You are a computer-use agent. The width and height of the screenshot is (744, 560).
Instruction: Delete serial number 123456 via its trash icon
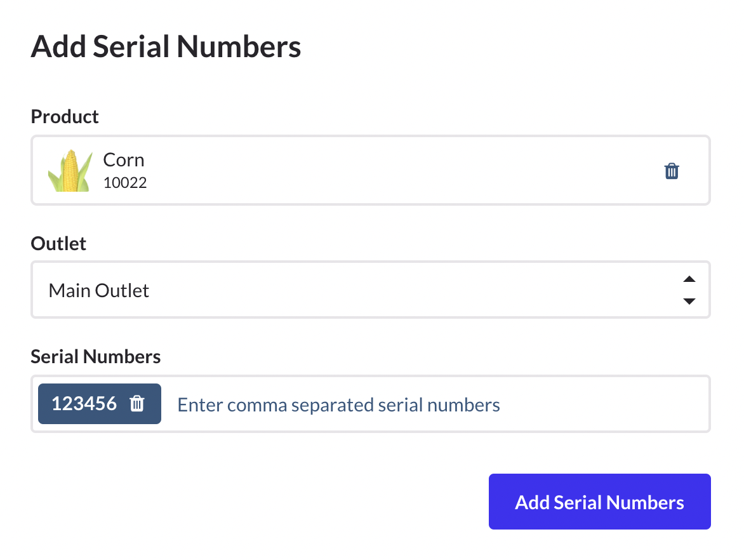137,404
